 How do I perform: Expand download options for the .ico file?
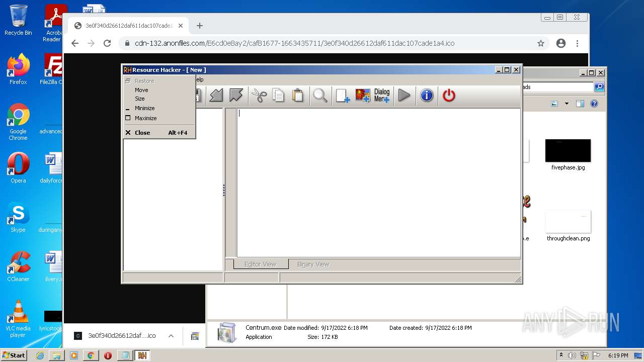click(x=171, y=336)
